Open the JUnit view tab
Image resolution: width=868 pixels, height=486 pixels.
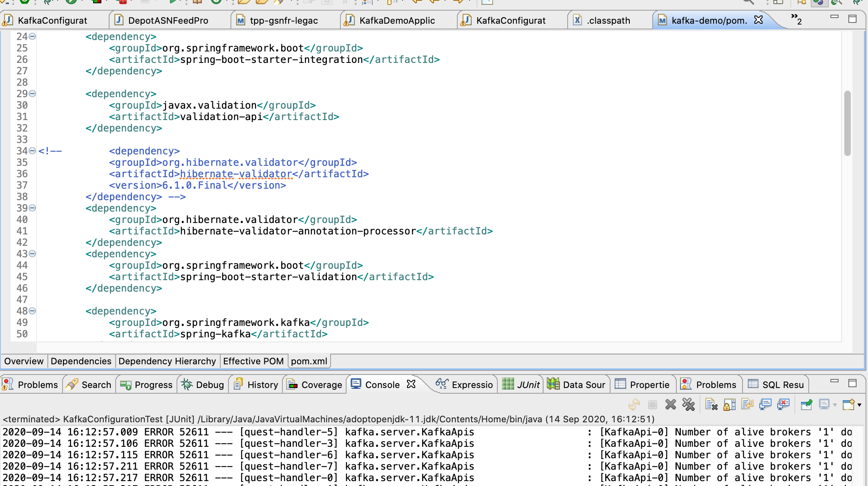[x=521, y=385]
